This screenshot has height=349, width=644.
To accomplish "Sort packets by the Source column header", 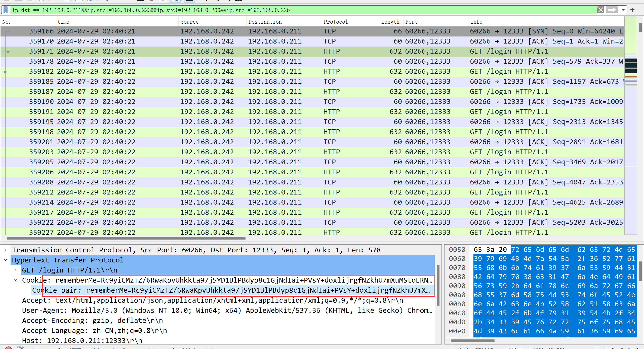I will pyautogui.click(x=212, y=22).
